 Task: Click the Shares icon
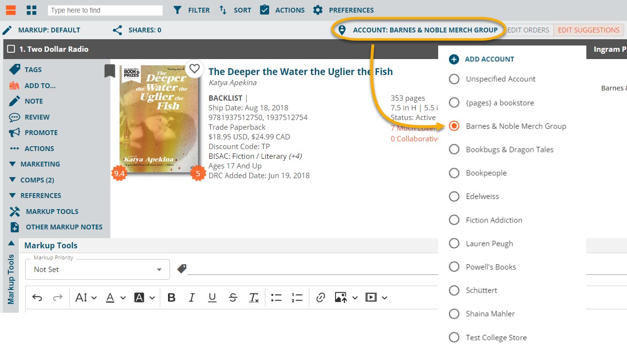tap(117, 30)
